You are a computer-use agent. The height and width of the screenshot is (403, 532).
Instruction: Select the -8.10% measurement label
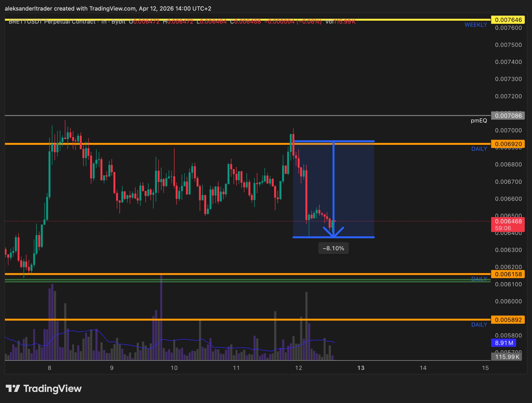pyautogui.click(x=333, y=248)
